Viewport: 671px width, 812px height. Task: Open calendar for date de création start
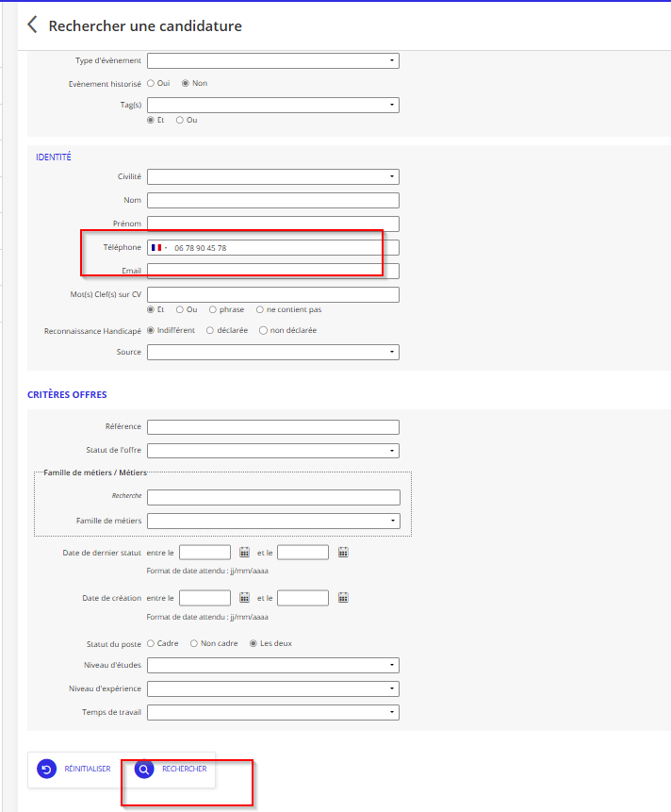point(244,598)
